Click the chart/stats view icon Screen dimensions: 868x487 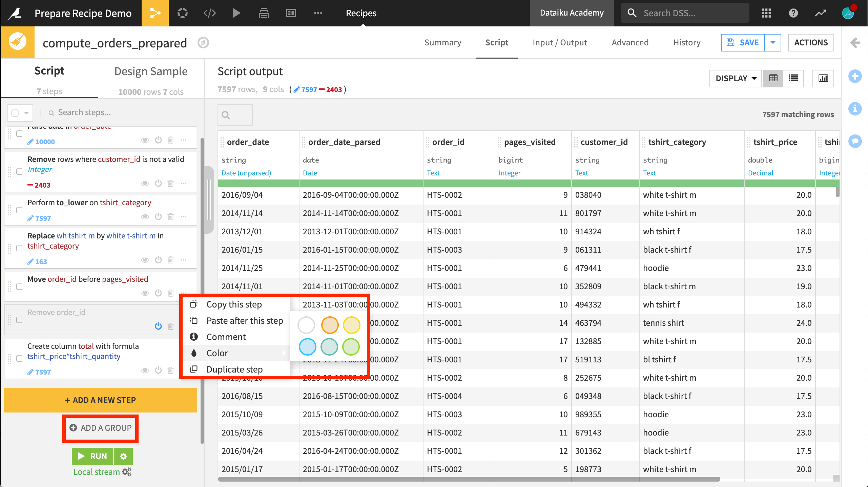click(825, 78)
